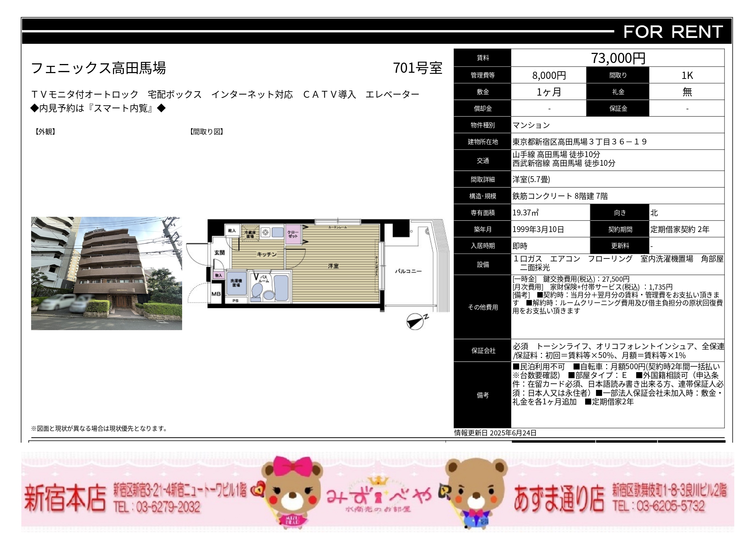Click the key money value 無
This screenshot has width=756, height=535.
tap(687, 92)
